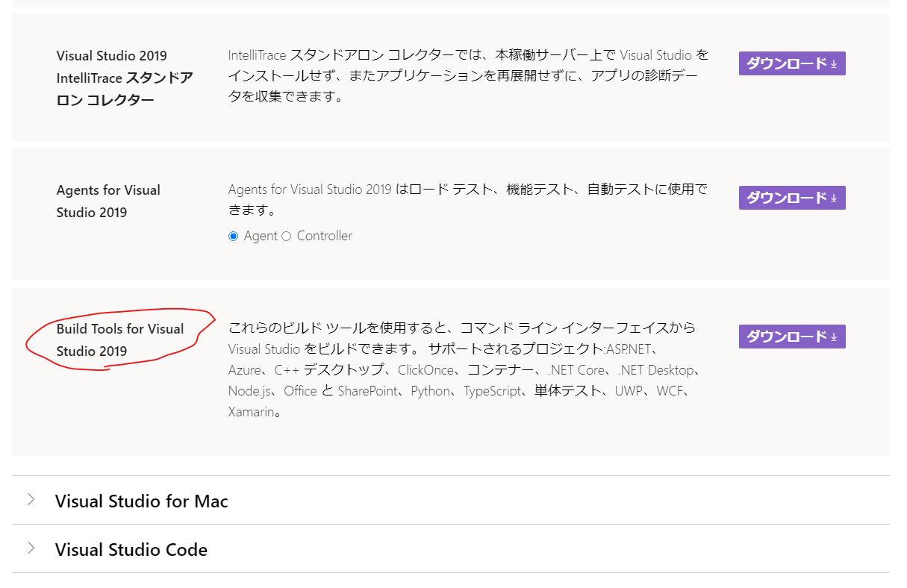Click the Agents for Visual Studio description text
This screenshot has width=907, height=588.
(468, 200)
